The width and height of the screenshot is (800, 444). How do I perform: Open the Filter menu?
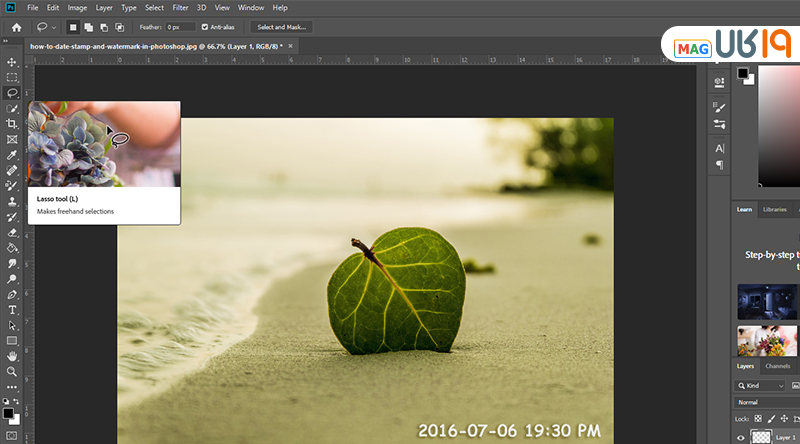(180, 7)
